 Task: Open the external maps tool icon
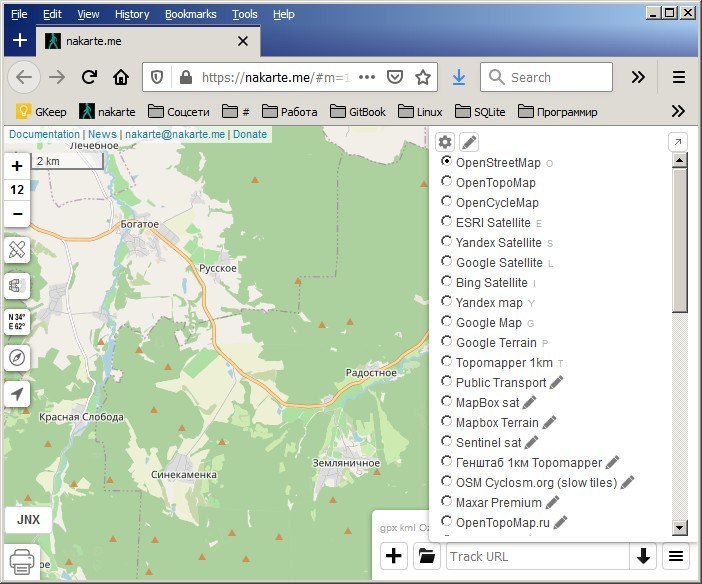(x=17, y=286)
